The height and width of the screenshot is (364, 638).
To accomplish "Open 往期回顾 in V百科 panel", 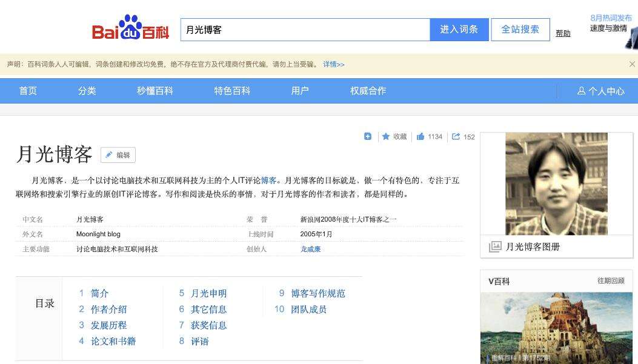I will [611, 280].
